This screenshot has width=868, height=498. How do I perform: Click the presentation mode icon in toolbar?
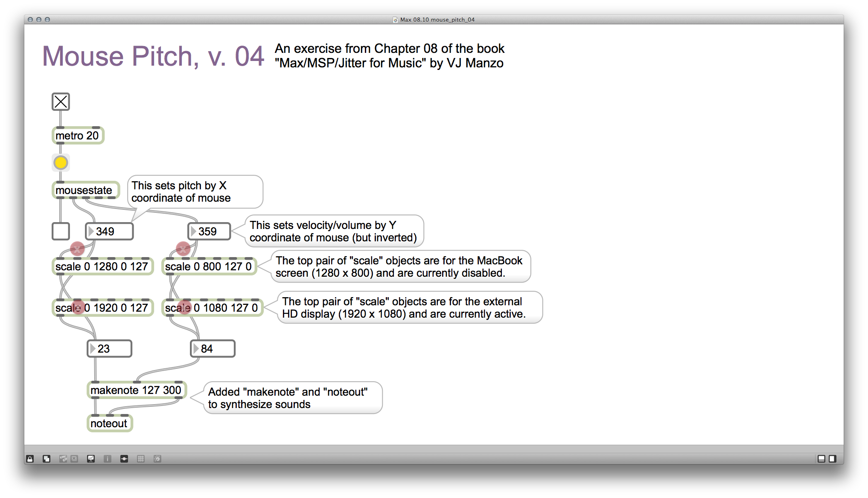90,458
